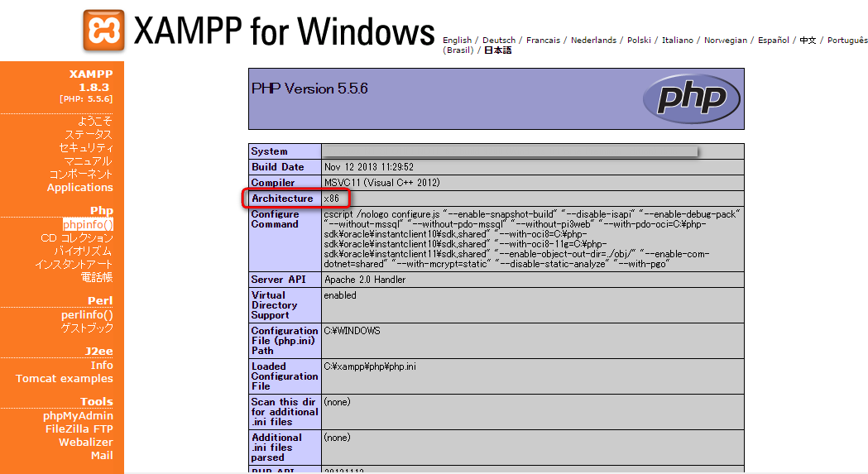Switch language to Norwegian
This screenshot has height=474, width=868.
point(725,40)
